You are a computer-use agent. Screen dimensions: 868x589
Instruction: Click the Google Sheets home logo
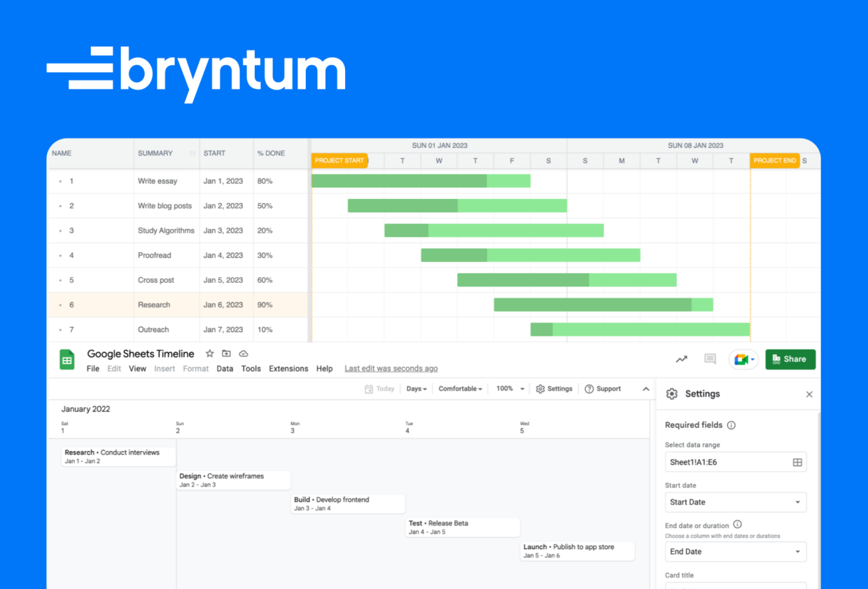[67, 360]
